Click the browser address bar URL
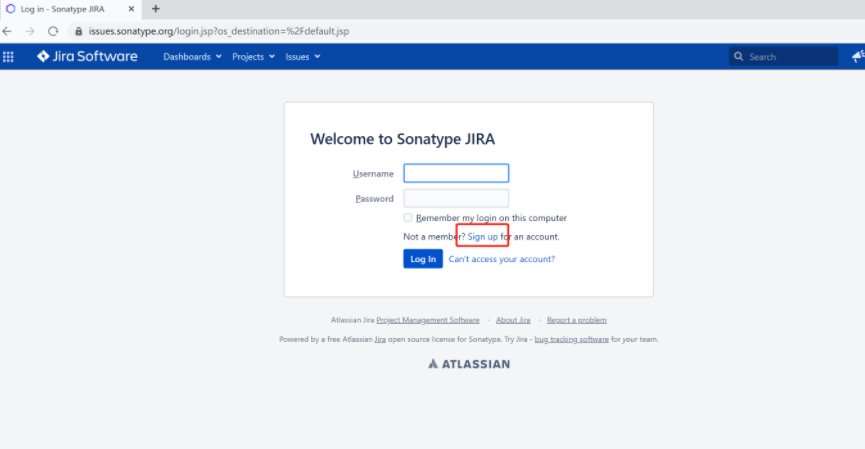This screenshot has width=865, height=449. point(219,31)
